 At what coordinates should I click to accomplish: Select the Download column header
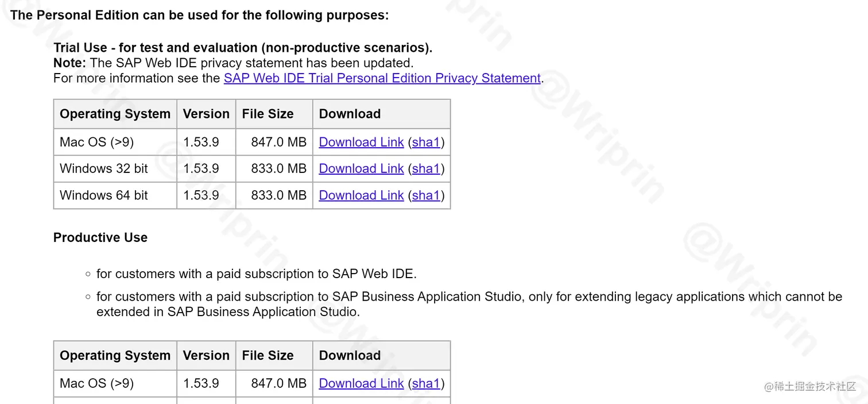click(x=350, y=114)
